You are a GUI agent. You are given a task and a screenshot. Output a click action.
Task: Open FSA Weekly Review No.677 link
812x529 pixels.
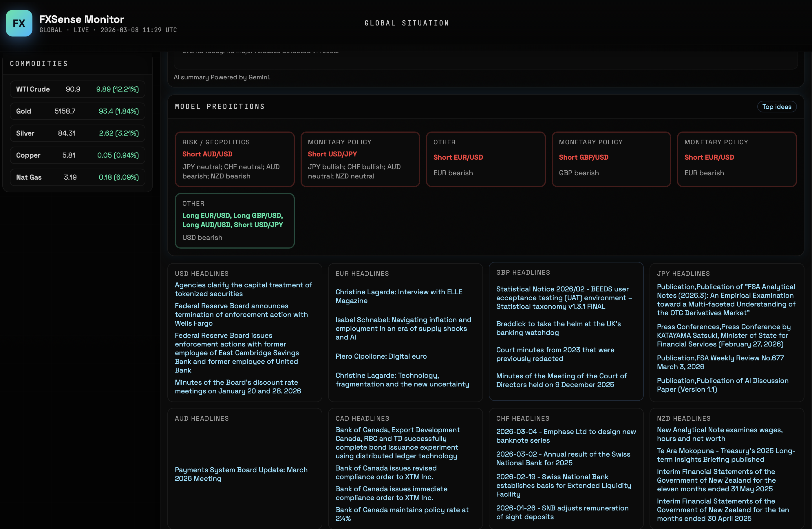[720, 362]
